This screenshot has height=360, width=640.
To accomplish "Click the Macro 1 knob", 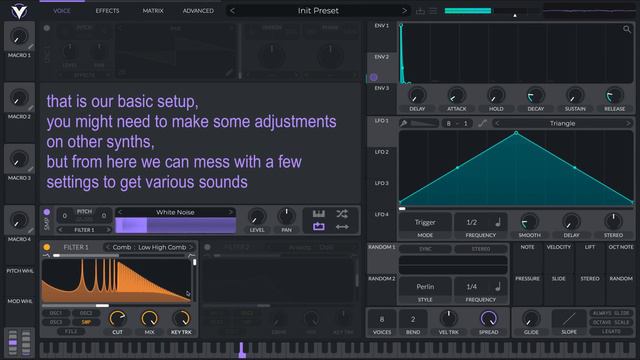I will click(18, 37).
